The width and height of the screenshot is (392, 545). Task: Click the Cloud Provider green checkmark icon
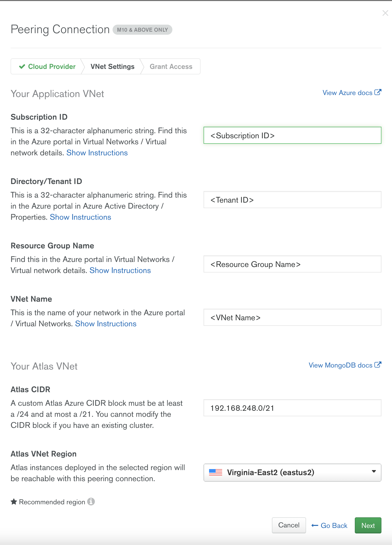pos(22,66)
